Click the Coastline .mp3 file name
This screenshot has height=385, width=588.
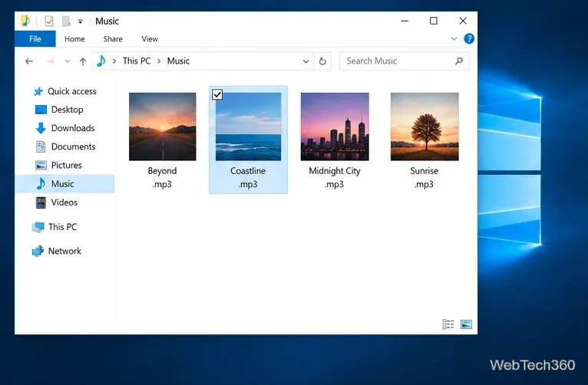coord(248,177)
